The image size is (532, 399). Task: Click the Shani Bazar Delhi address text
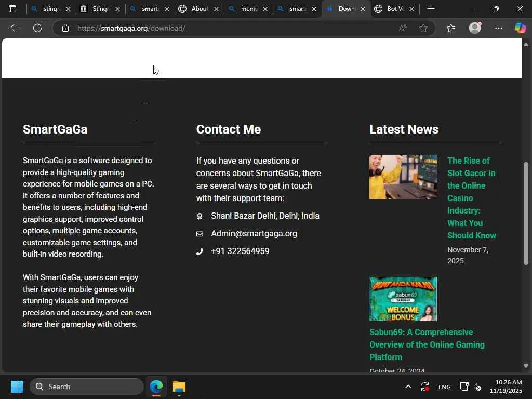(265, 216)
